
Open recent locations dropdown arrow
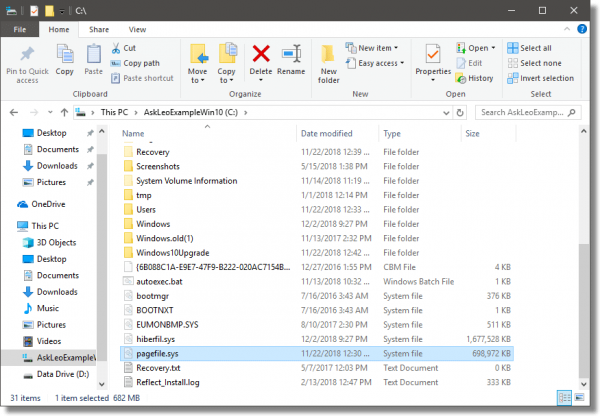pyautogui.click(x=50, y=113)
